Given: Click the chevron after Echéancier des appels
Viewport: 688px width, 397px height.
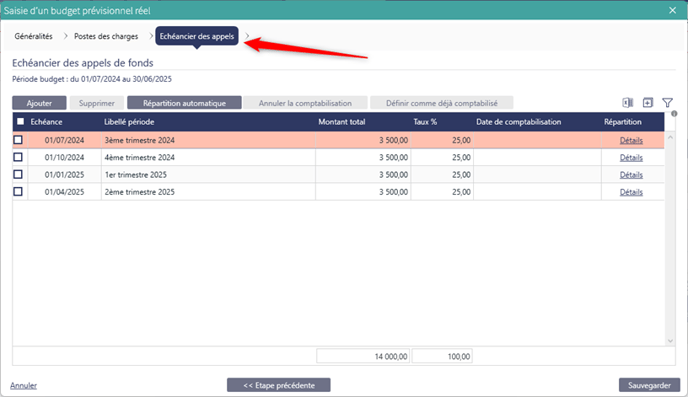Looking at the screenshot, I should point(247,36).
